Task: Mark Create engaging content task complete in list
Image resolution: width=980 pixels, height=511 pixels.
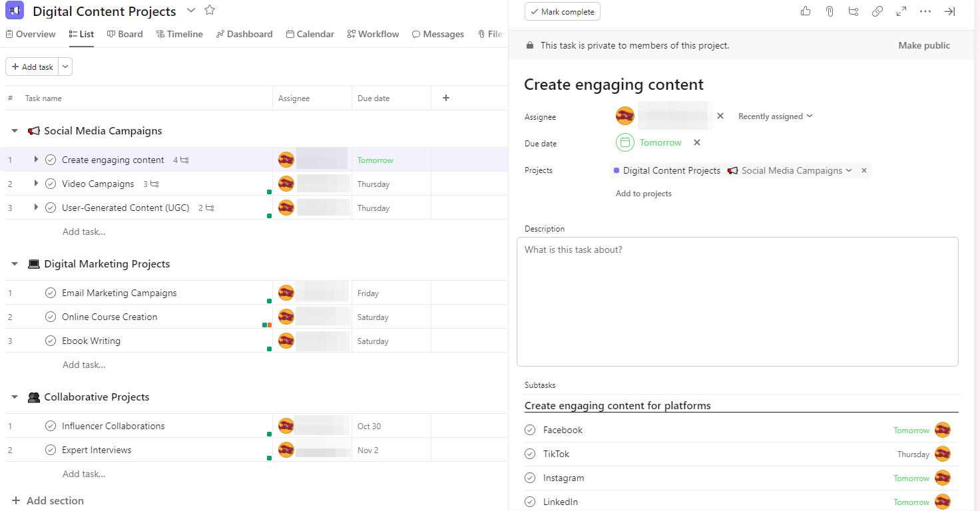Action: 51,160
